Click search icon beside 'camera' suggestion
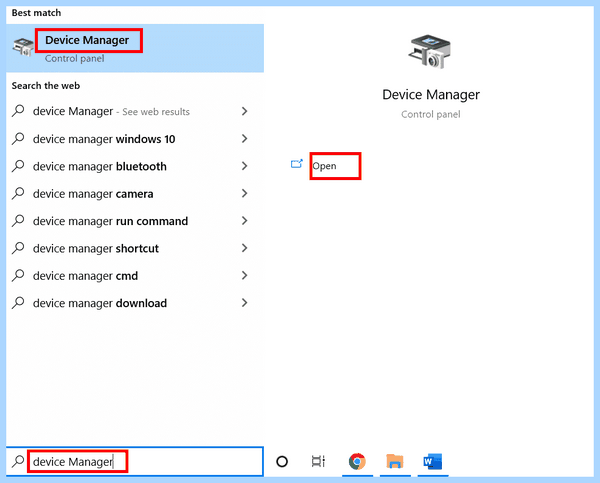The height and width of the screenshot is (483, 600). (18, 193)
